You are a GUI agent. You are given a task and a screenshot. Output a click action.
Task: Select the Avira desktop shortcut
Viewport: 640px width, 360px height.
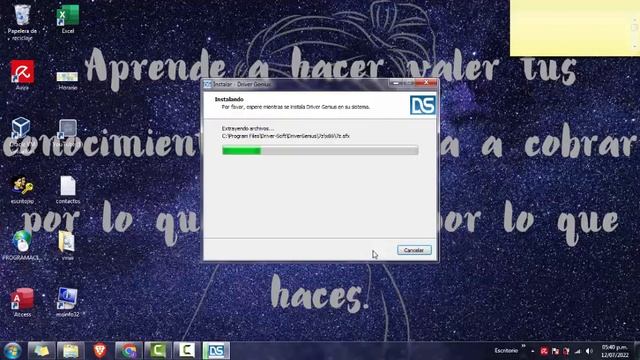pyautogui.click(x=22, y=75)
